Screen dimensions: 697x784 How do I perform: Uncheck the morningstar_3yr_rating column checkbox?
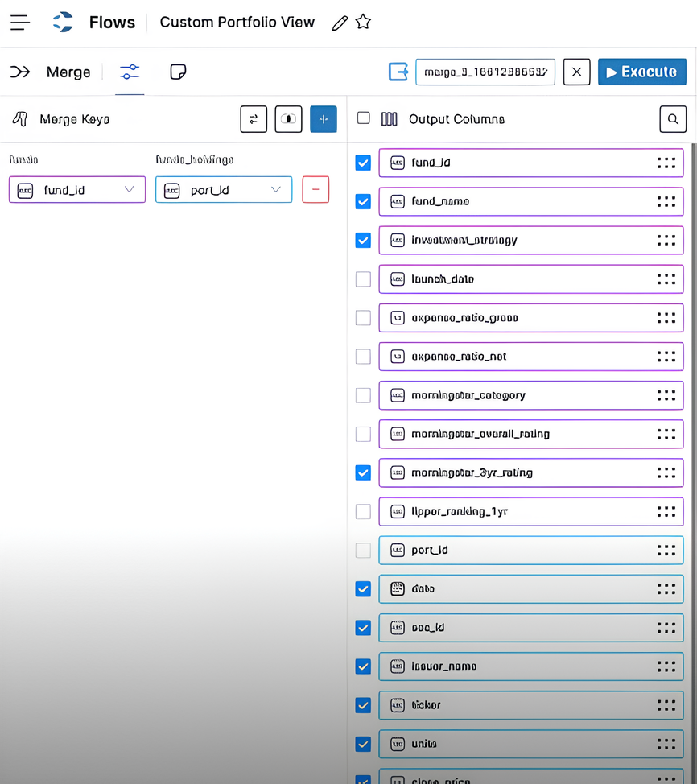tap(363, 472)
